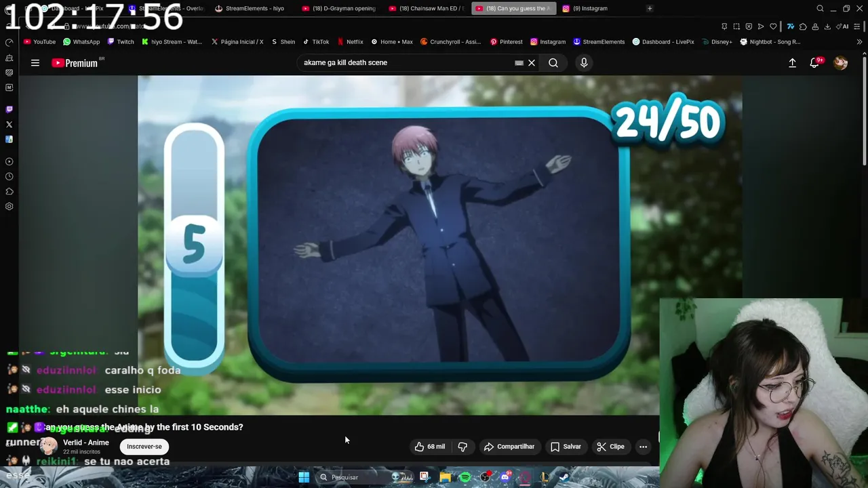Open Steam from the taskbar
The image size is (868, 488).
click(564, 477)
